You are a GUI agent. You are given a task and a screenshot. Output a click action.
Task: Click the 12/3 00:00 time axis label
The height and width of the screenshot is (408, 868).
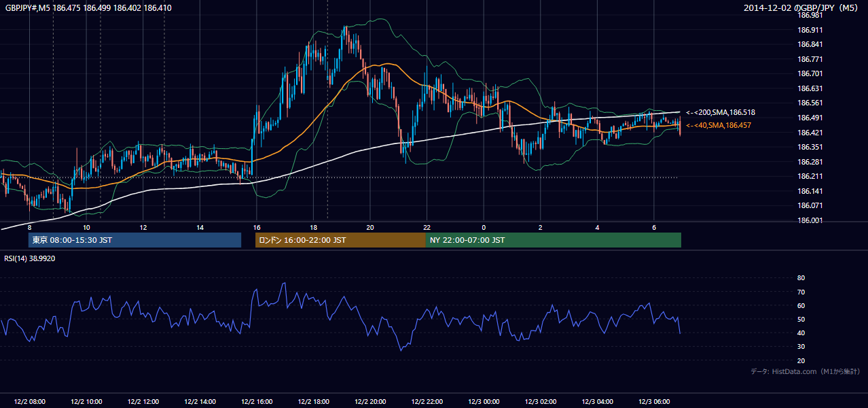(x=484, y=402)
